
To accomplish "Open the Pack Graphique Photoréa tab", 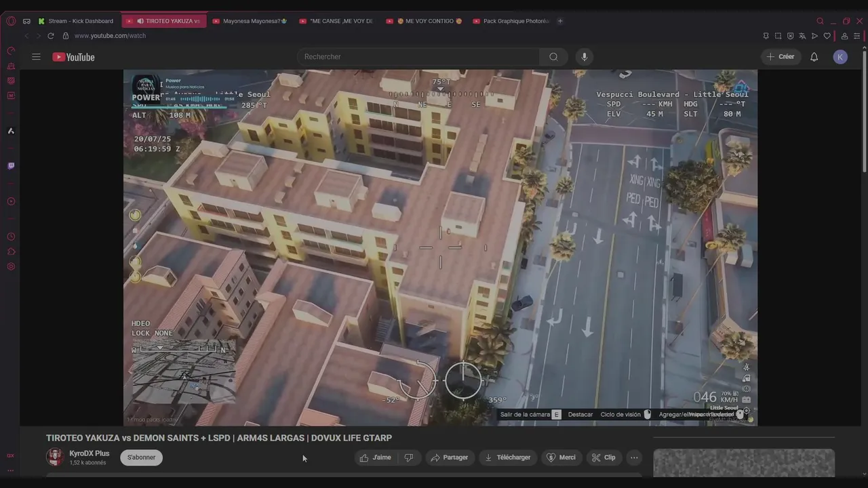I will pyautogui.click(x=511, y=21).
